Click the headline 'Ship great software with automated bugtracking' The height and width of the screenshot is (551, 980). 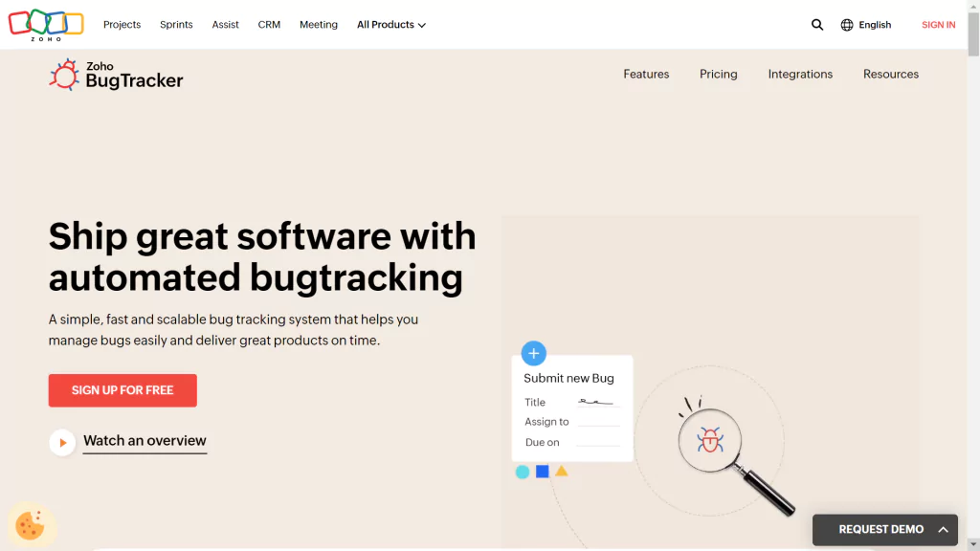coord(262,256)
